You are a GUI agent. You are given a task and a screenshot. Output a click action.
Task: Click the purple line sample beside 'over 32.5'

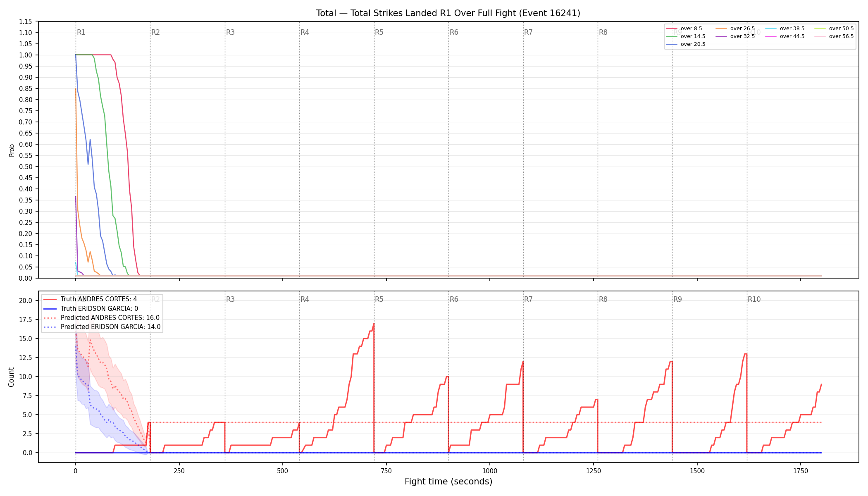(721, 36)
